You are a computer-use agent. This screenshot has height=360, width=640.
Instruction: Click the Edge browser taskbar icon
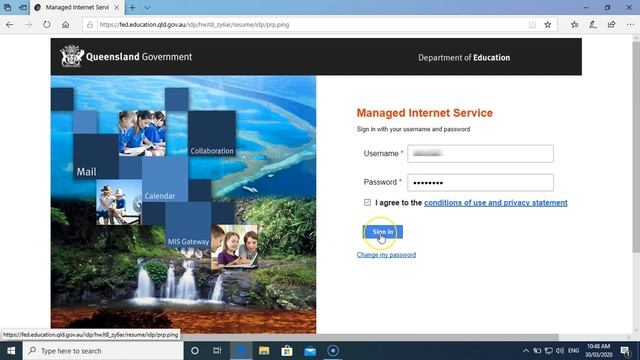pos(241,351)
